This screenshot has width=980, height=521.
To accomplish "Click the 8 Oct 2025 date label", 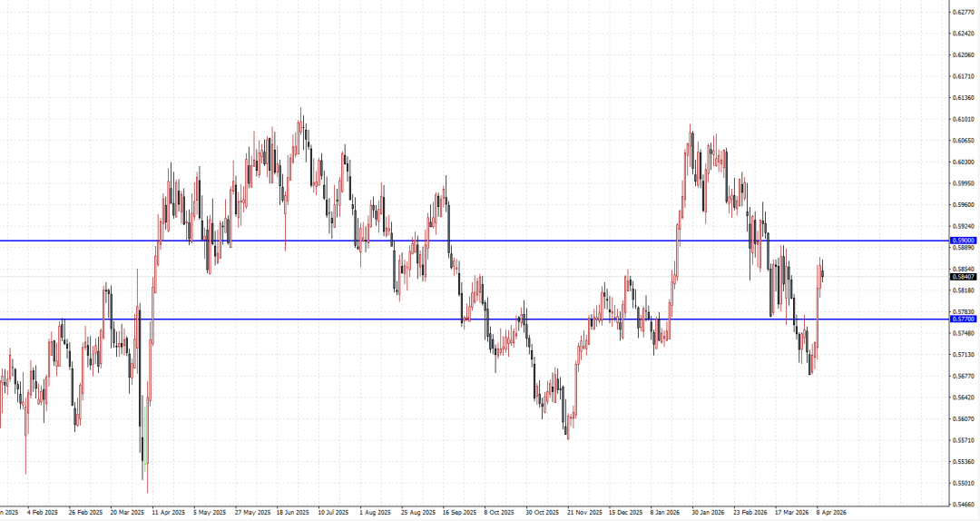I will (499, 512).
